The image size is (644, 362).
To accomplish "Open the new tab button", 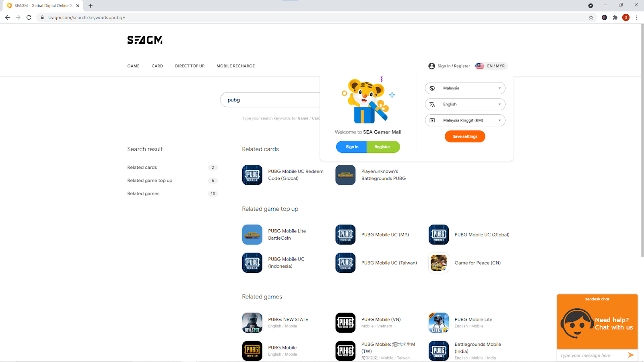I will pos(91,6).
